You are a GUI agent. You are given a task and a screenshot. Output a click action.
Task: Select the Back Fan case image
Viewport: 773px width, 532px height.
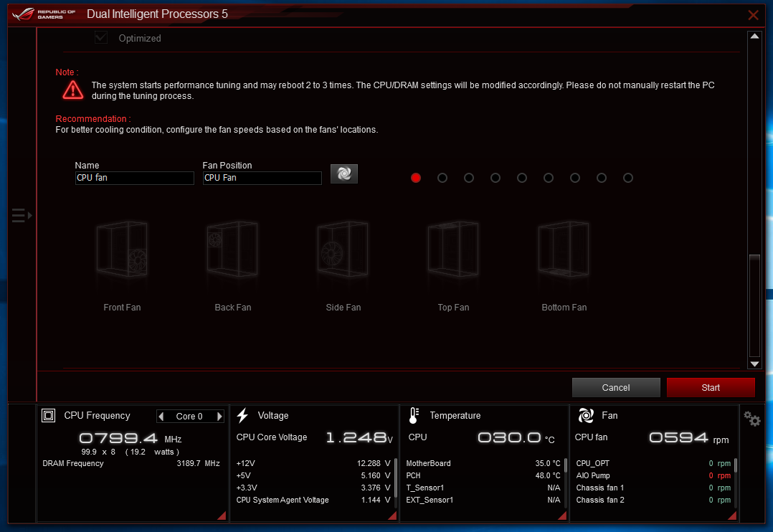[x=232, y=249]
